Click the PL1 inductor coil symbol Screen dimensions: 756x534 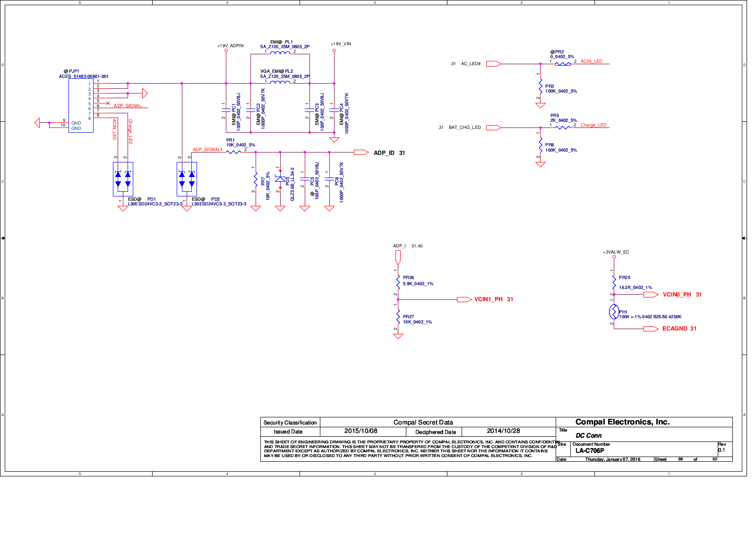click(x=280, y=53)
